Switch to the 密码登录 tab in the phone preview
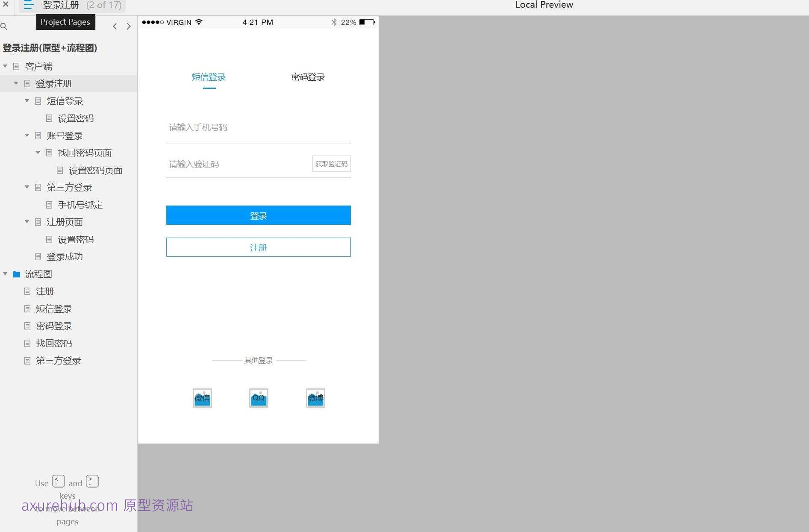809x532 pixels. coord(308,77)
